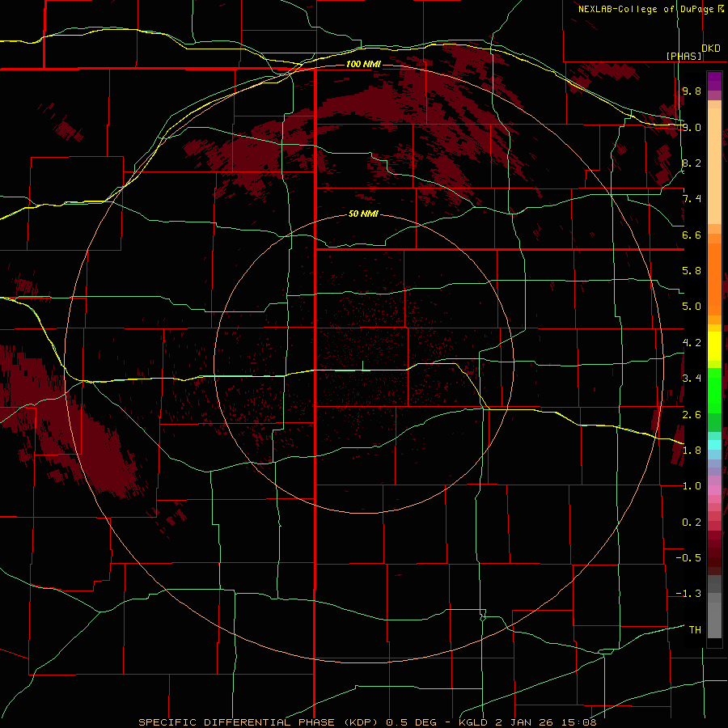This screenshot has width=728, height=728.
Task: Click the 0.2 scale value
Action: pos(692,523)
